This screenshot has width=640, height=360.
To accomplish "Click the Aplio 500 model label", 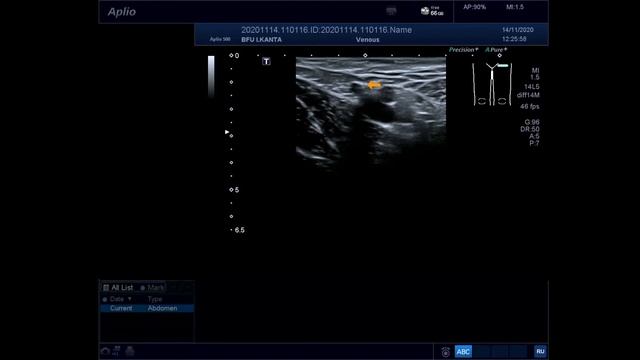I will (220, 39).
